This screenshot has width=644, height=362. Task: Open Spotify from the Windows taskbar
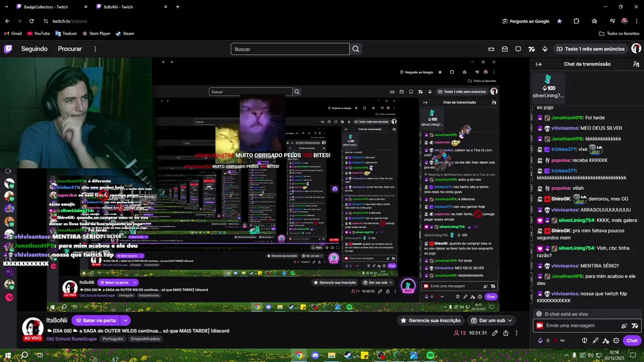pos(430,355)
